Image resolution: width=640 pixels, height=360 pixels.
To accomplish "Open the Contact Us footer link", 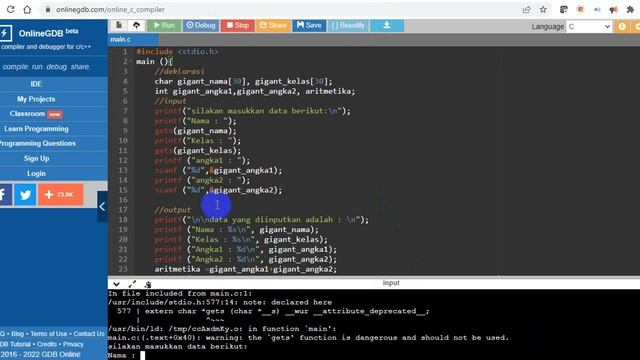I will click(x=89, y=334).
